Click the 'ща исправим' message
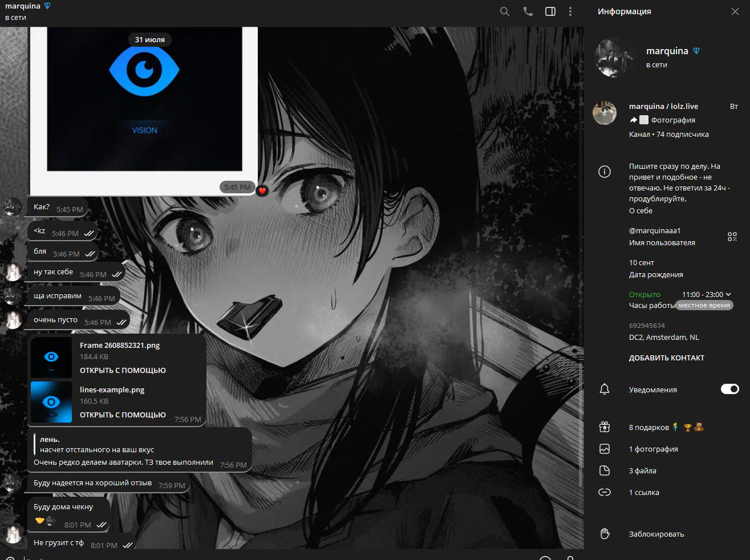This screenshot has height=560, width=750. [x=74, y=297]
